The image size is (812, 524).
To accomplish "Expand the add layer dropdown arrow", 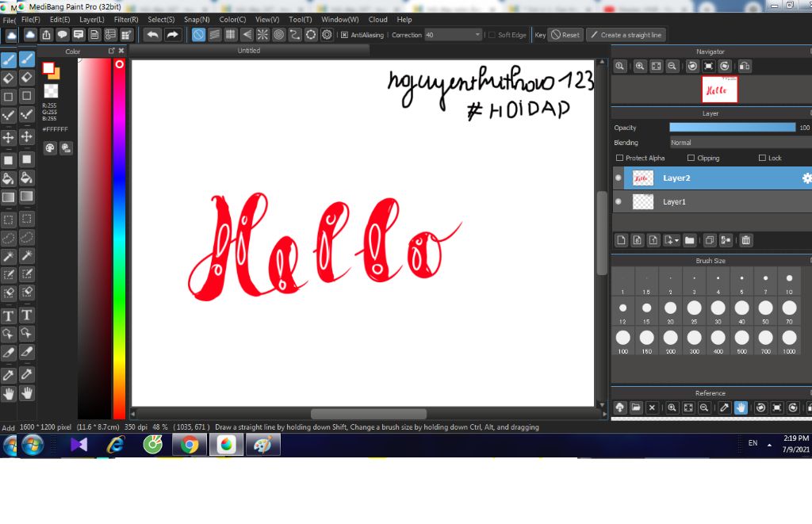I will pyautogui.click(x=676, y=240).
